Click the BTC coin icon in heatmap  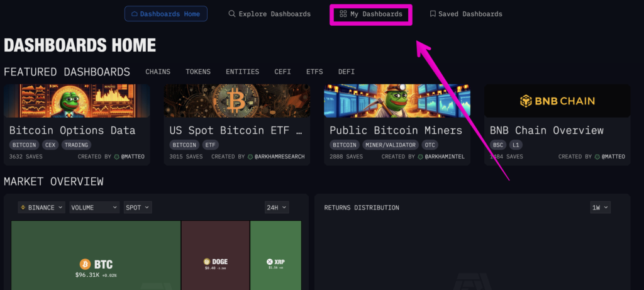point(85,264)
